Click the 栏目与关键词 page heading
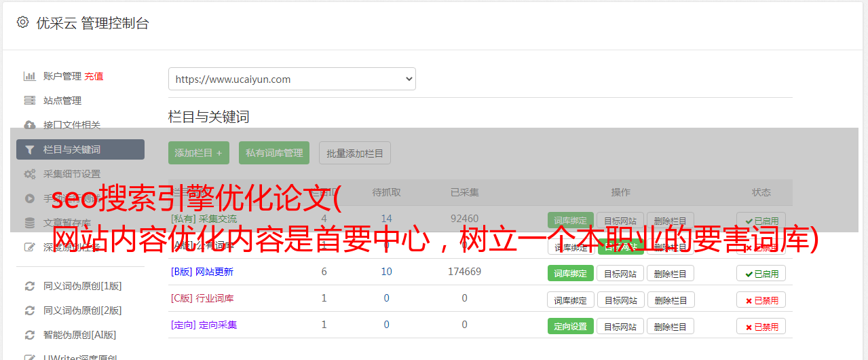 (x=209, y=117)
